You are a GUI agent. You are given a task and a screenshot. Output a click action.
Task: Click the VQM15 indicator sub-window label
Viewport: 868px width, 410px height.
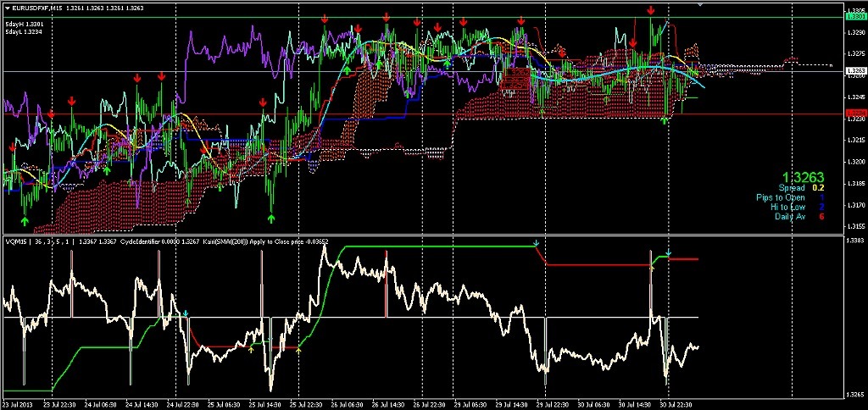14,241
